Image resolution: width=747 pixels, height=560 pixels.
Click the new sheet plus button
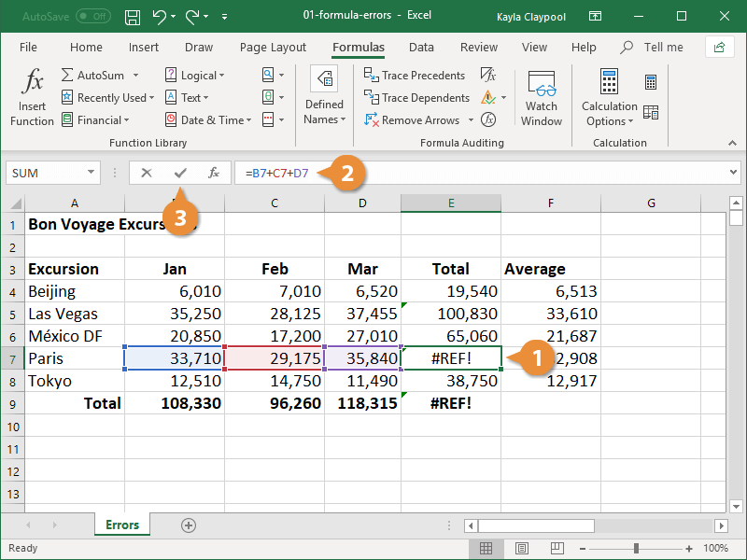click(189, 525)
